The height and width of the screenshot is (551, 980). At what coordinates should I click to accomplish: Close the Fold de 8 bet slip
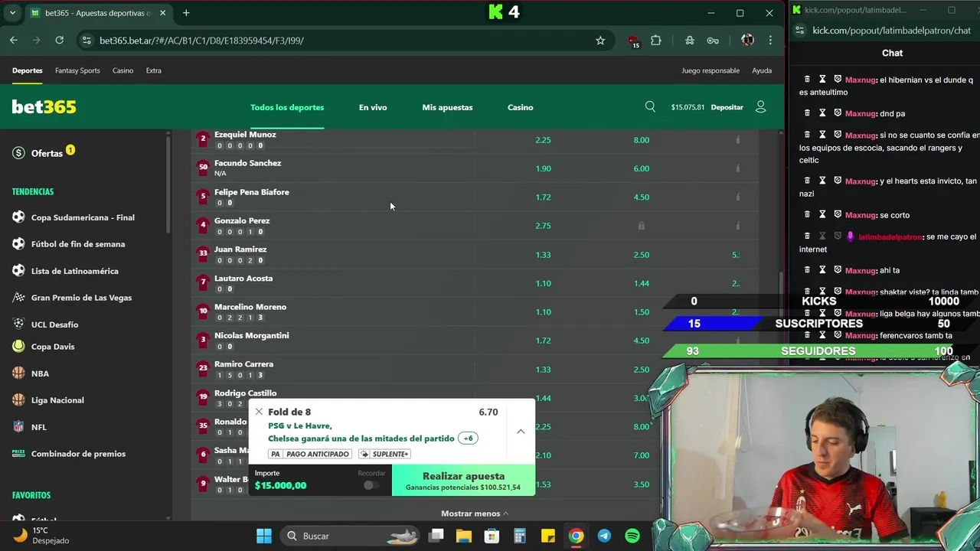pos(259,412)
